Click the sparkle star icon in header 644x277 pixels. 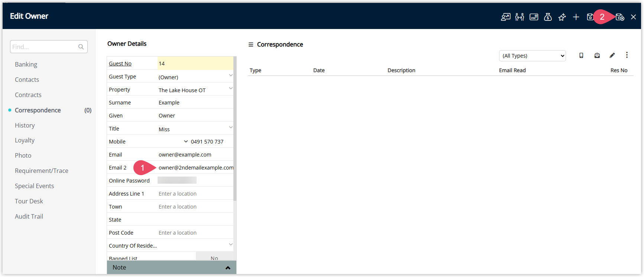coord(562,17)
